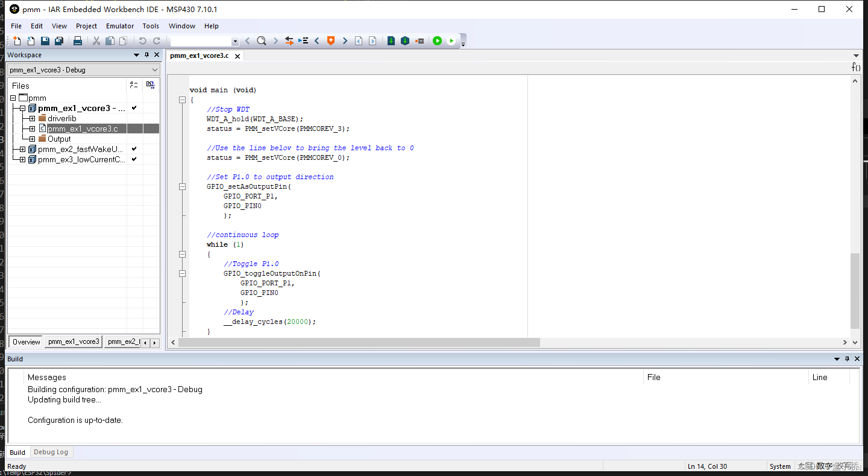Select pmm_ex1_vcore3.c in file tree
The height and width of the screenshot is (476, 868).
pos(83,129)
